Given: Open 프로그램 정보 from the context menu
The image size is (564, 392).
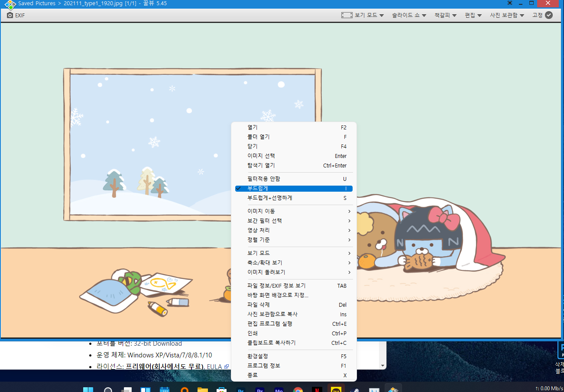Looking at the screenshot, I should point(294,366).
